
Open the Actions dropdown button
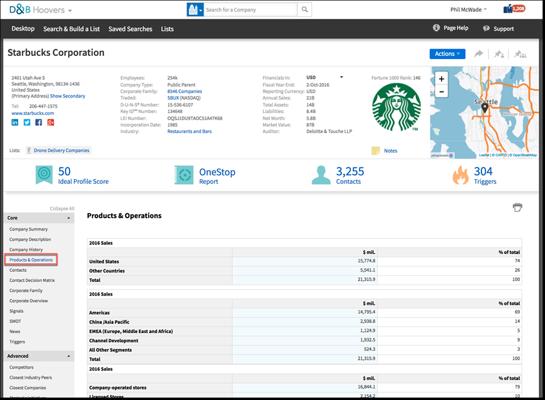447,54
